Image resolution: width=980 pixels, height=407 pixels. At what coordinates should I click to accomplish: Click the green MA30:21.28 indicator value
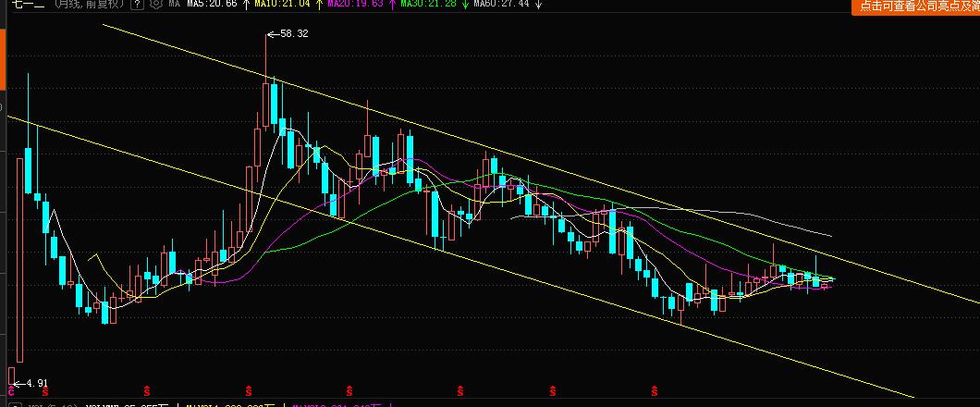428,4
